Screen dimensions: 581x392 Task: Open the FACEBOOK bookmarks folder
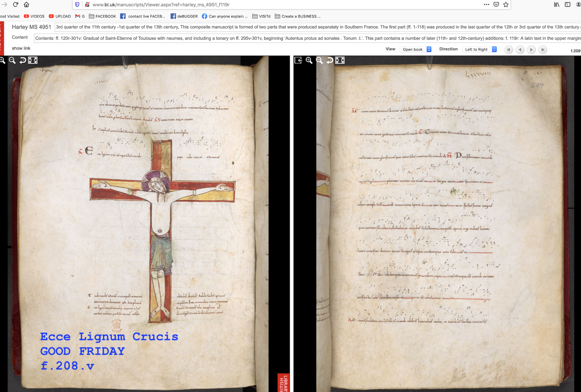pos(102,16)
